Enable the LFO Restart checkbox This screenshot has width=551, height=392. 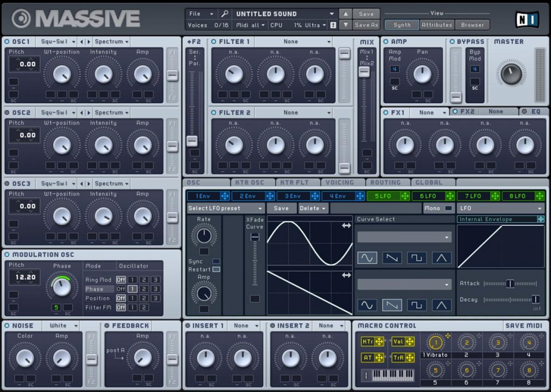pyautogui.click(x=216, y=269)
